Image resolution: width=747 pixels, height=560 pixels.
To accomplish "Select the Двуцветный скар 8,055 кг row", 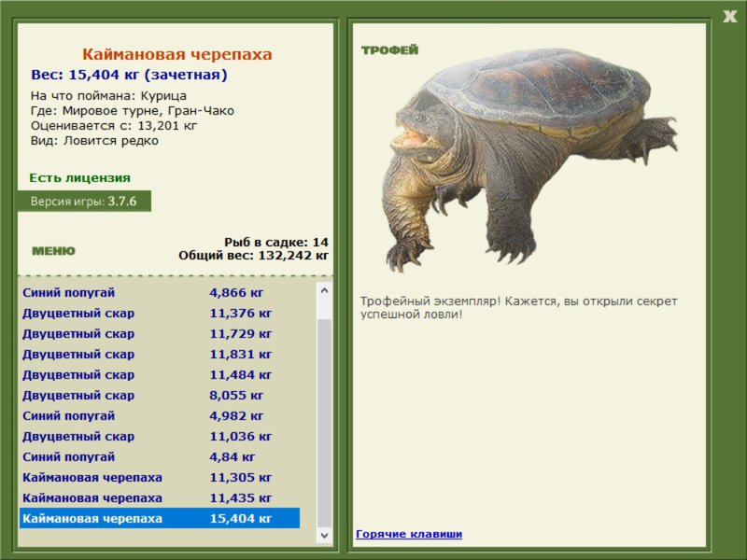I will point(160,395).
